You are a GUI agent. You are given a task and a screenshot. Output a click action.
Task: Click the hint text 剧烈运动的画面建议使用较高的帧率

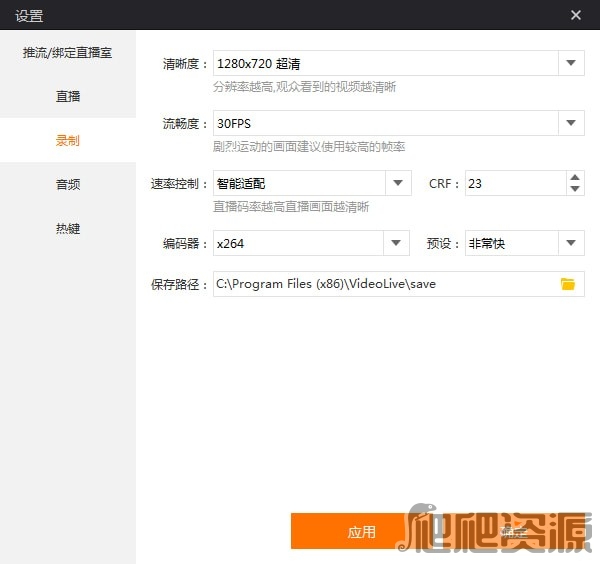tap(309, 147)
